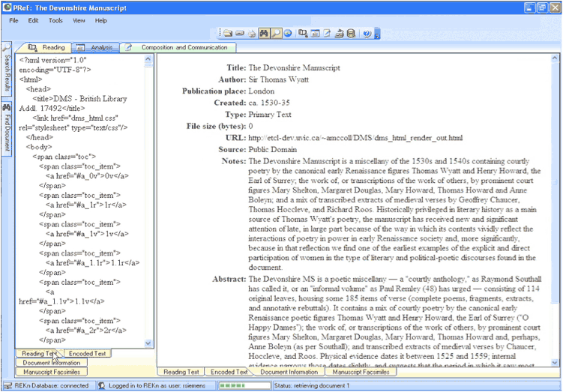Click Source value 'Public Domain'
Screen dimensions: 563x392
tap(273, 150)
